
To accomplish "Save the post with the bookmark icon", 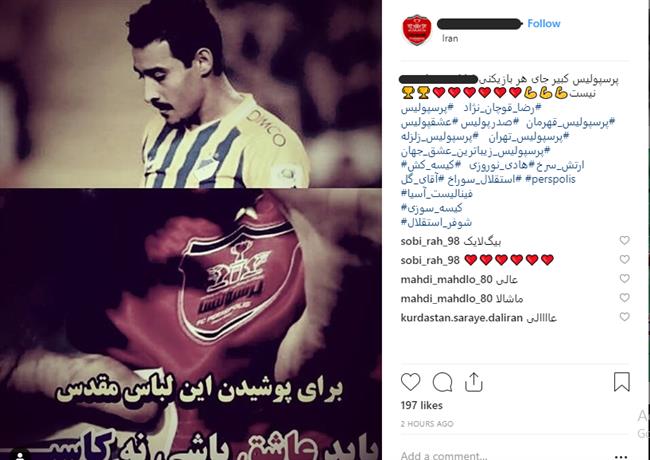I will (621, 382).
